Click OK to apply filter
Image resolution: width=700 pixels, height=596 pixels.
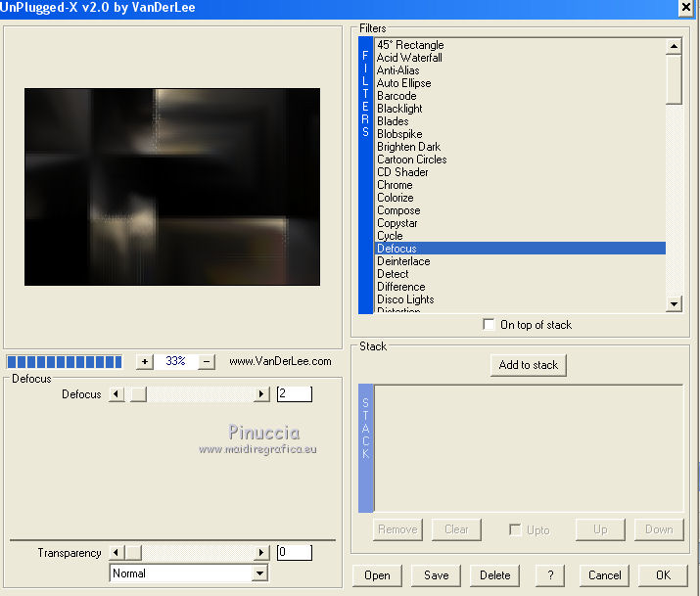click(663, 575)
